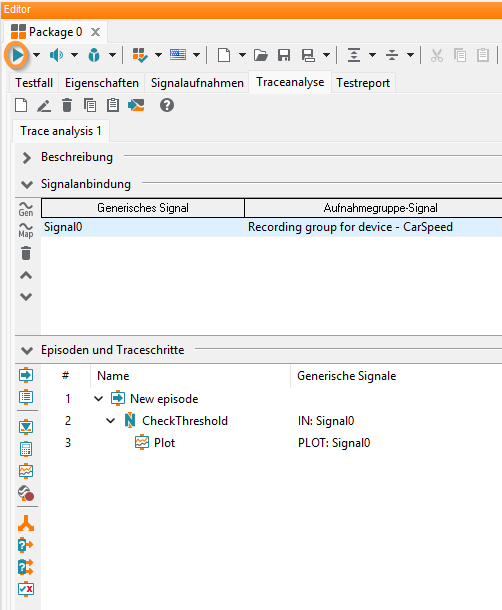
Task: Click the speaker/announce toolbar icon
Action: tap(56, 55)
